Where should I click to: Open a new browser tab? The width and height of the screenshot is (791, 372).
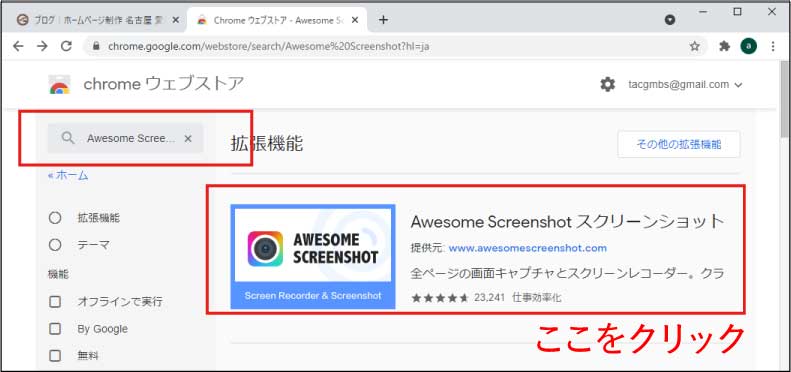click(383, 20)
